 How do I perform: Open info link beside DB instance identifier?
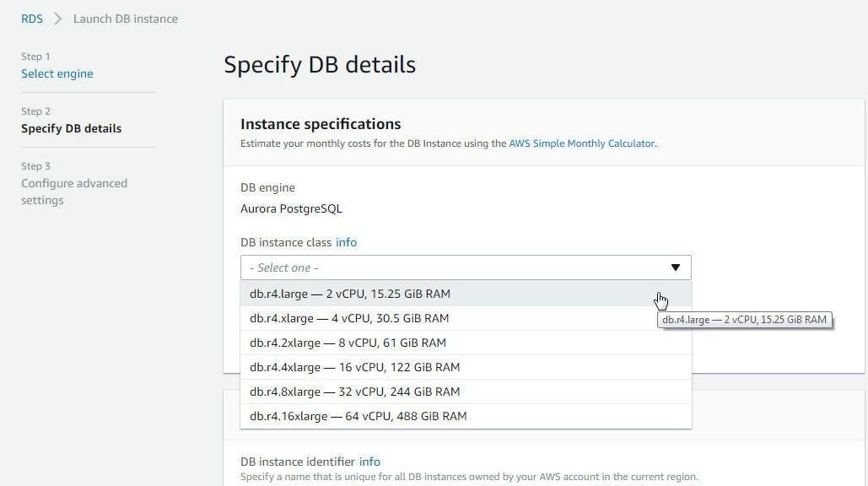tap(369, 462)
